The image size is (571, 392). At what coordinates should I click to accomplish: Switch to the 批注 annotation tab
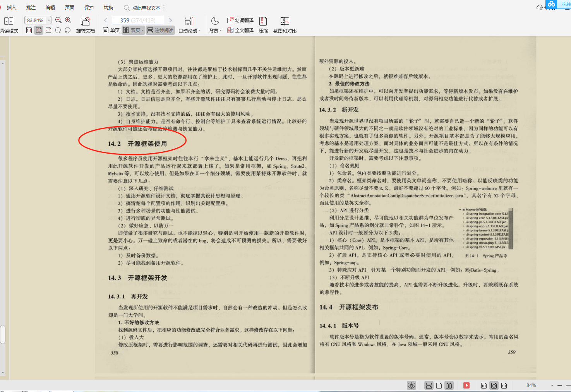coord(31,7)
